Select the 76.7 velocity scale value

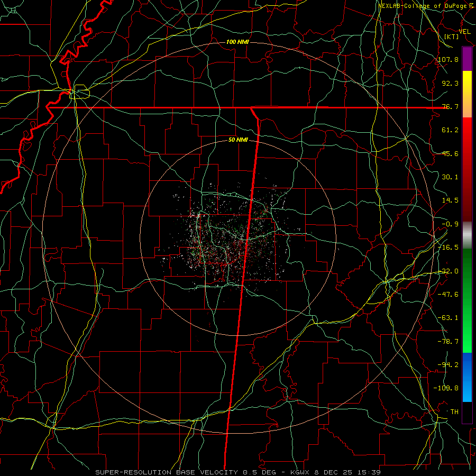pyautogui.click(x=450, y=106)
